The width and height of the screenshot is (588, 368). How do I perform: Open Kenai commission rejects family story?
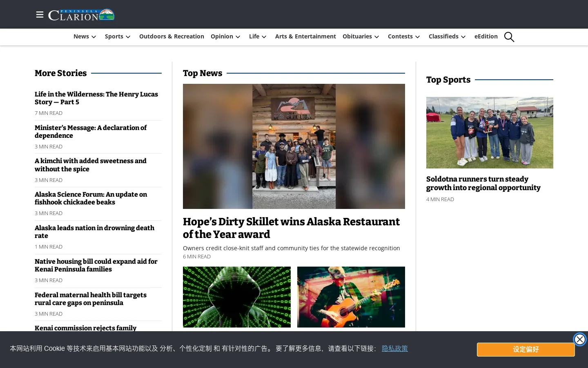pos(86,328)
